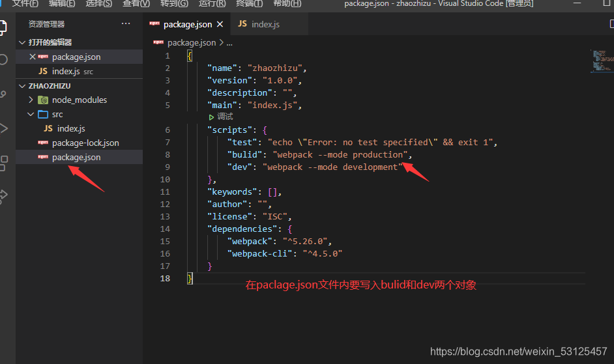Click line number 18 in gutter
614x364 pixels.
click(x=166, y=278)
